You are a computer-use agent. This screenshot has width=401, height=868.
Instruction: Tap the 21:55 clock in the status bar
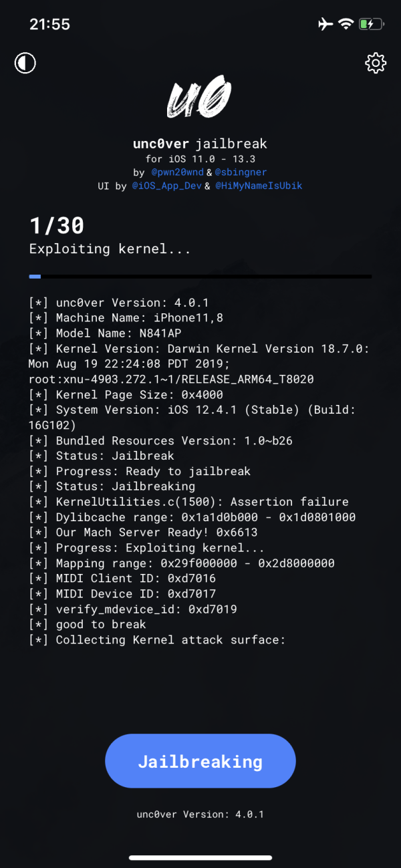(49, 24)
